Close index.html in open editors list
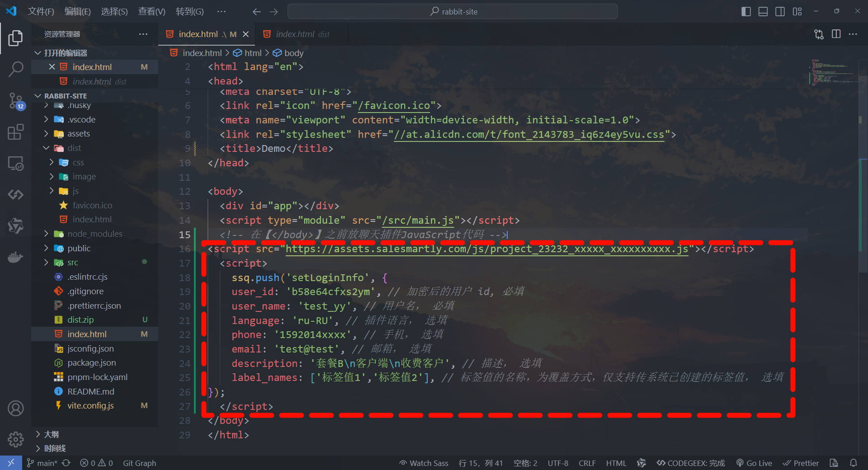 click(52, 67)
